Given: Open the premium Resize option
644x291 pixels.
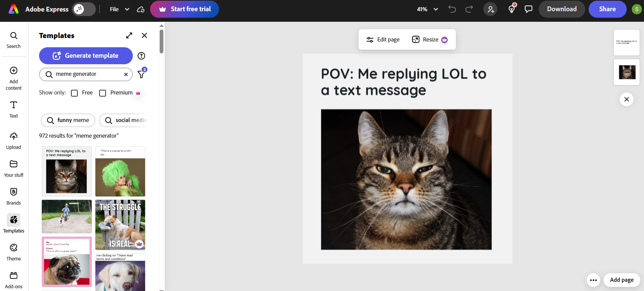Looking at the screenshot, I should tap(430, 40).
